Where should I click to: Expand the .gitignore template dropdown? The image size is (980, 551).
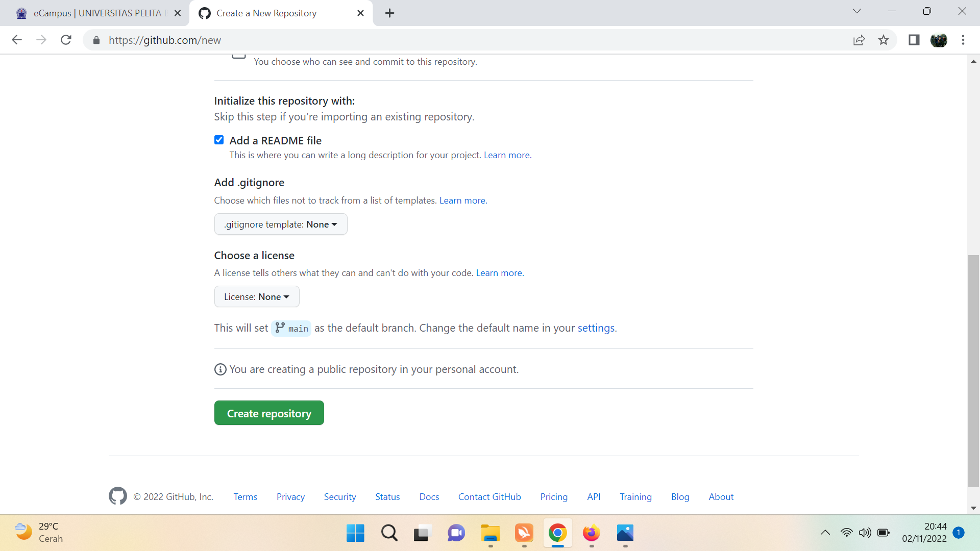point(281,224)
